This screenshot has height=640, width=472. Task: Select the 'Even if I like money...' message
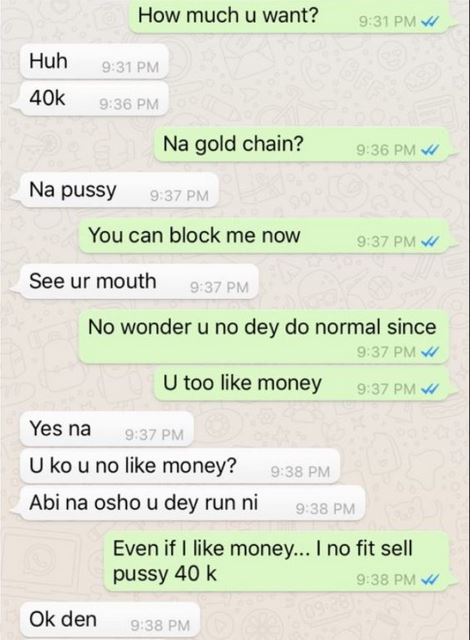[x=276, y=562]
